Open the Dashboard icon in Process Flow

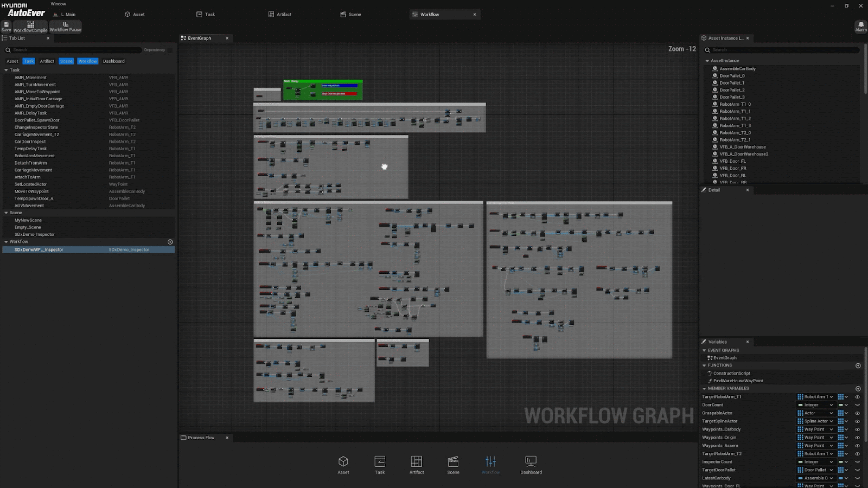tap(531, 465)
